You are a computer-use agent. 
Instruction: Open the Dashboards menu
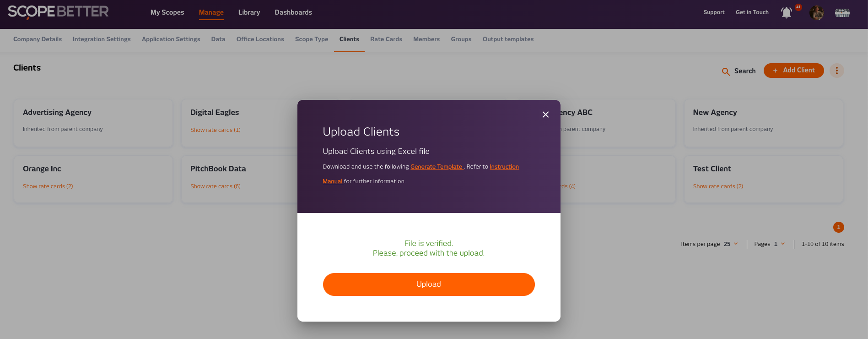pyautogui.click(x=293, y=12)
